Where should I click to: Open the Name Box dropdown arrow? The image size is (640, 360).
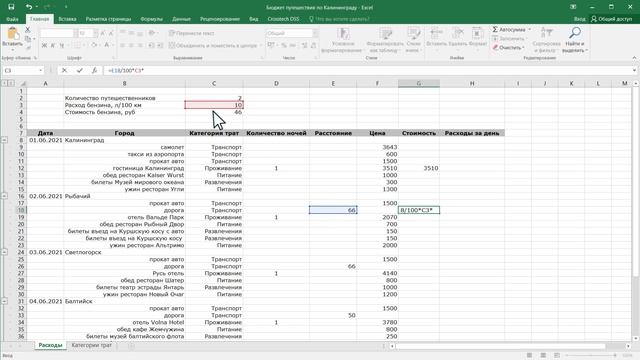click(40, 71)
